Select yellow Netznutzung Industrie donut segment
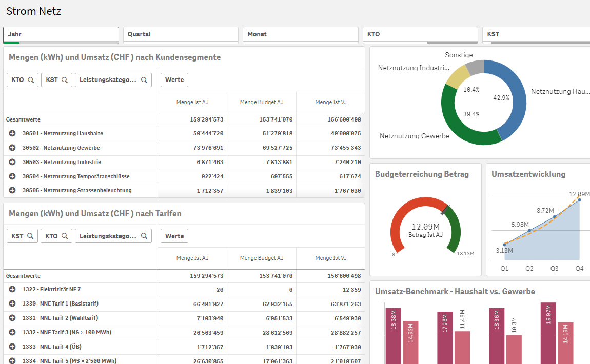This screenshot has height=364, width=590. pyautogui.click(x=459, y=76)
